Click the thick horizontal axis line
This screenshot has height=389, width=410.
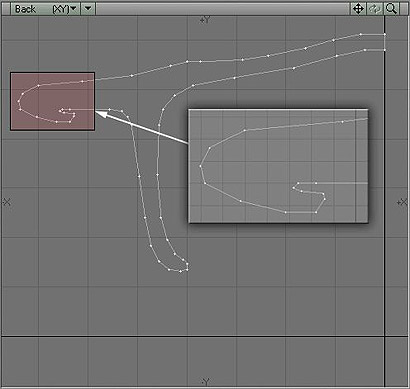click(205, 337)
